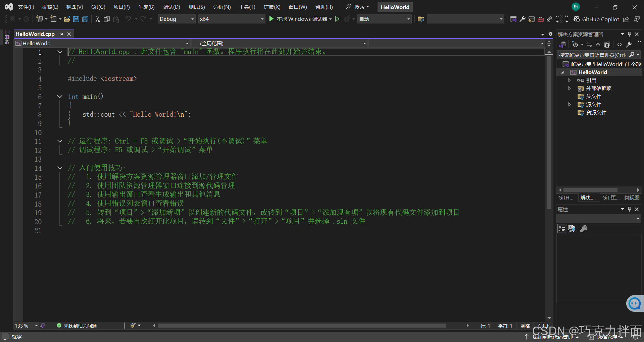Click the Properties wrench icon in Solution Explorer toolbar
Viewport: 644px width, 342px height.
click(629, 44)
